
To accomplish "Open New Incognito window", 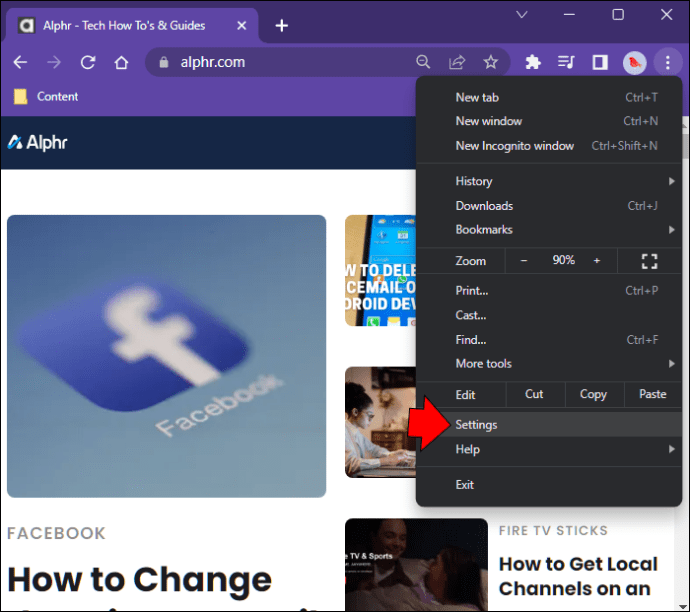I will point(549,146).
